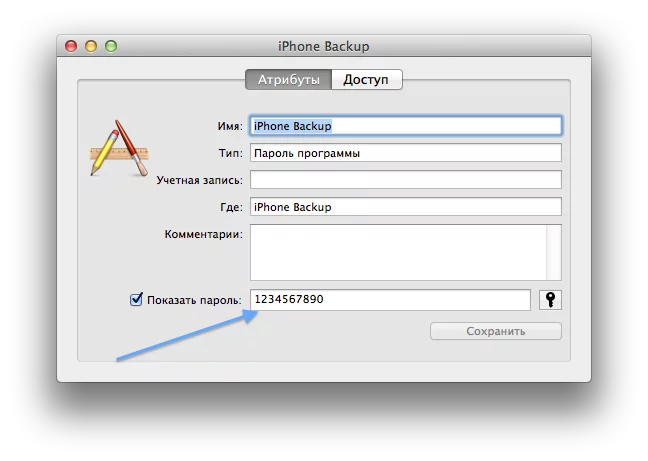The image size is (648, 461).
Task: Click the Где field containing iPhone Backup
Action: coord(406,207)
